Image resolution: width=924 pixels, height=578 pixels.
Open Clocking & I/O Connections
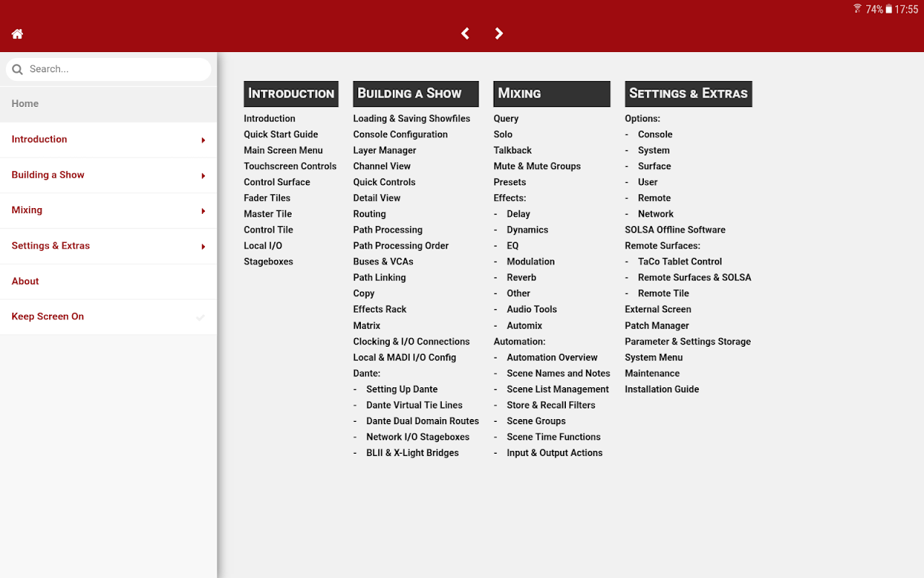click(411, 342)
